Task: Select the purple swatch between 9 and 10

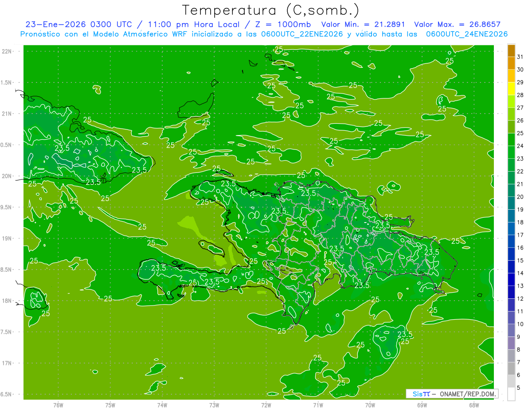Action: 511,331
